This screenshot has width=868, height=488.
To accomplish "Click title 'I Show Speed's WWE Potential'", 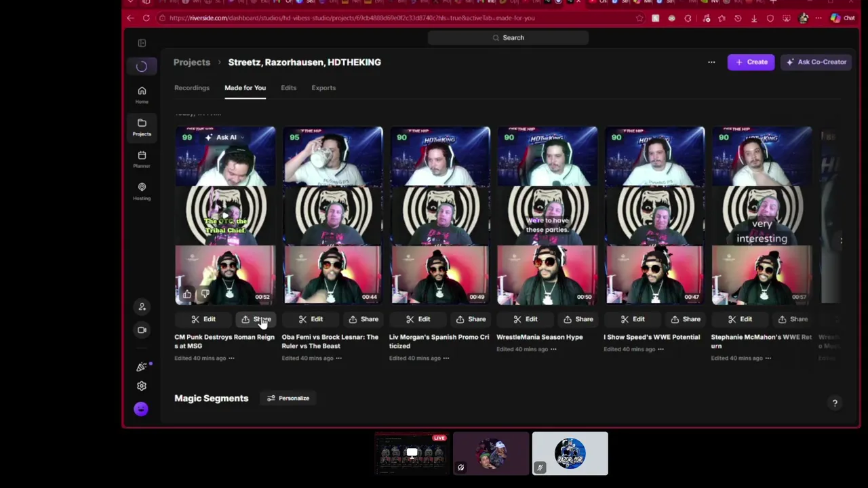I will pos(652,337).
